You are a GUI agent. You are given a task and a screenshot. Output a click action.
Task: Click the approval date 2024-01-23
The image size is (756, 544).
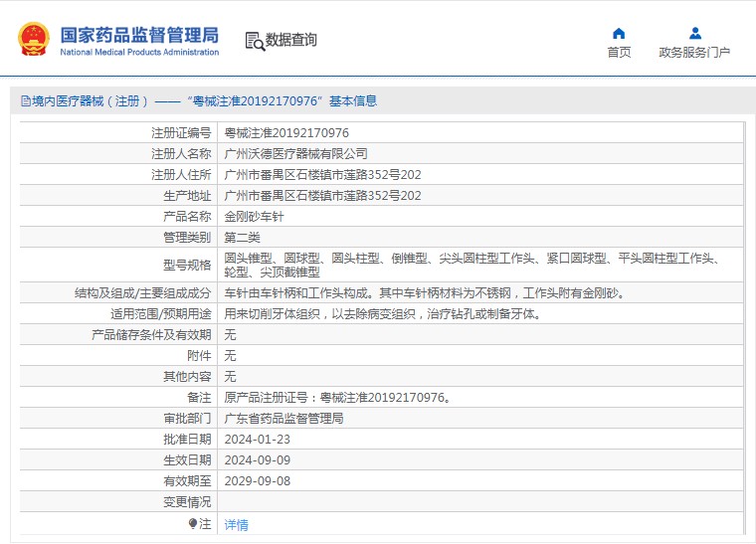[x=257, y=440]
